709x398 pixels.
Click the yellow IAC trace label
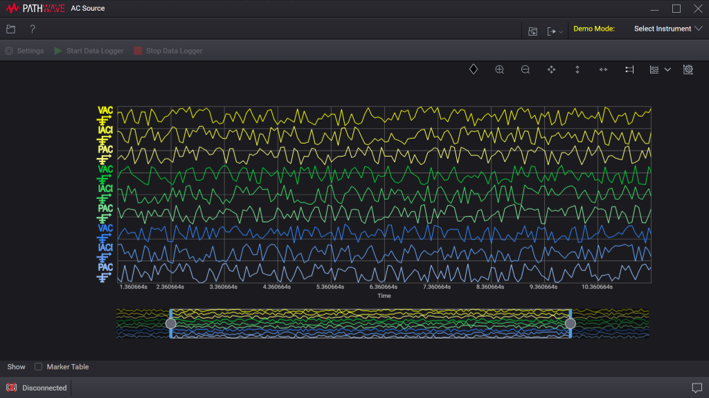coord(105,130)
